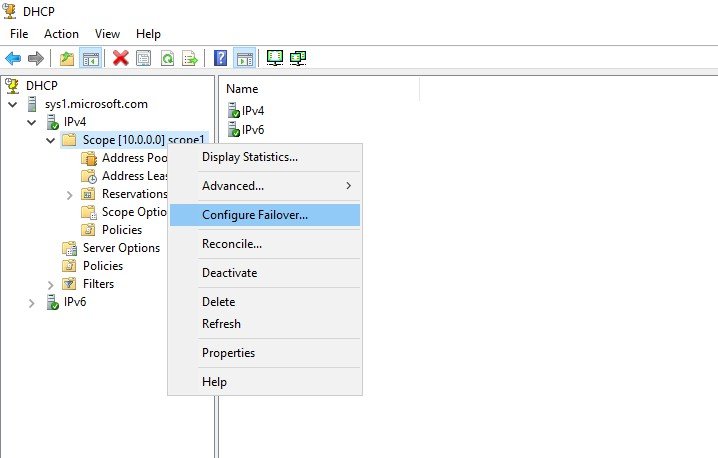Toggle the Show/Hide Action Pane icon
Screen dimensions: 718x458
pyautogui.click(x=245, y=58)
